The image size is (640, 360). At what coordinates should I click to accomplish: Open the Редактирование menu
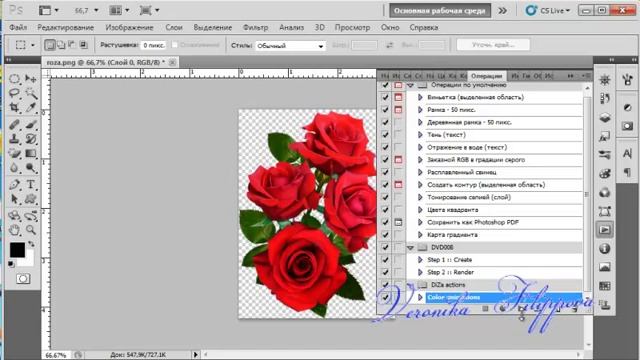[x=66, y=27]
